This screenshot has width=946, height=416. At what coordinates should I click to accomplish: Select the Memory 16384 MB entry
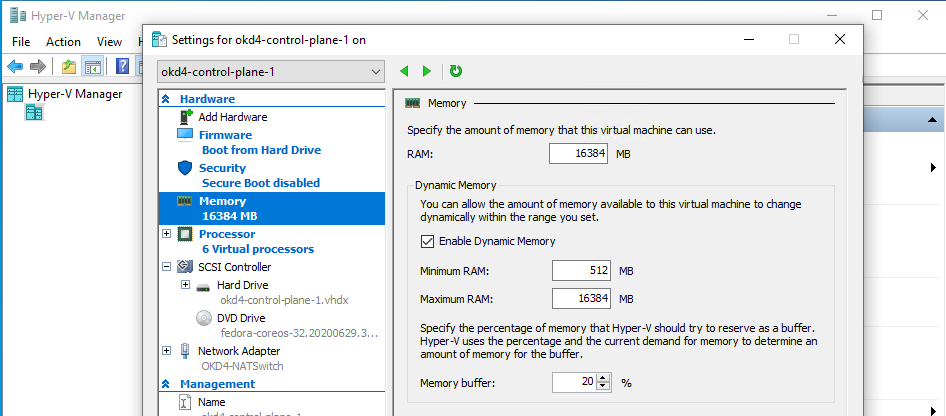pyautogui.click(x=271, y=209)
